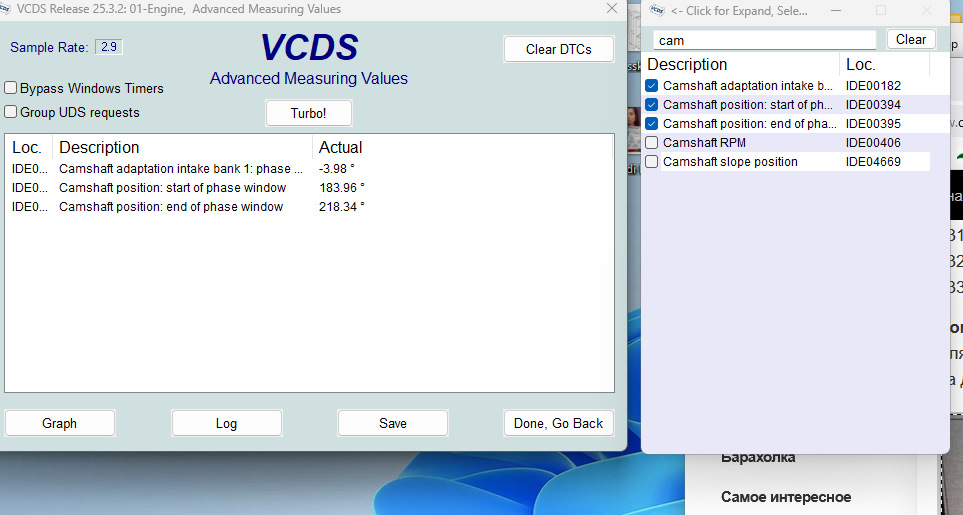Click the Save button
Image resolution: width=963 pixels, height=515 pixels.
click(392, 423)
